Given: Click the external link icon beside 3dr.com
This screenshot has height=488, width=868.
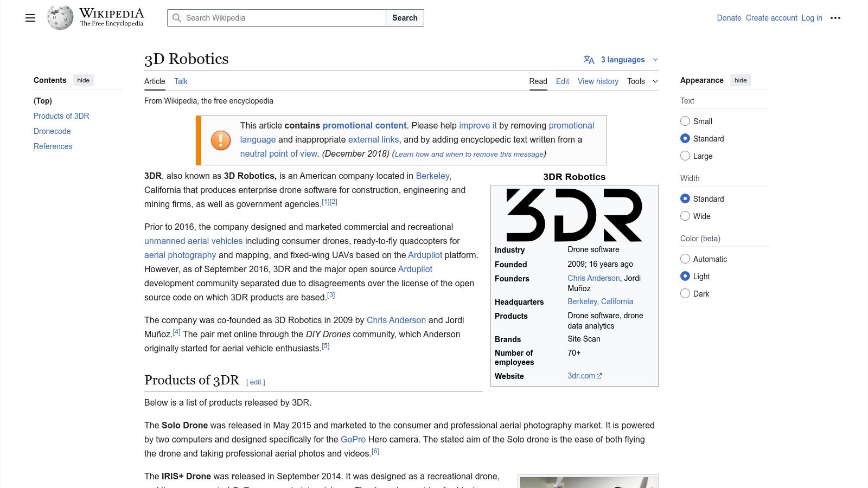Looking at the screenshot, I should (x=599, y=376).
